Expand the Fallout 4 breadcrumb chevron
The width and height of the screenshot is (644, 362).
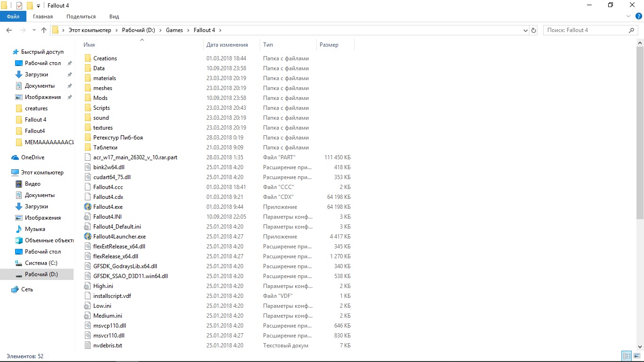(x=220, y=30)
